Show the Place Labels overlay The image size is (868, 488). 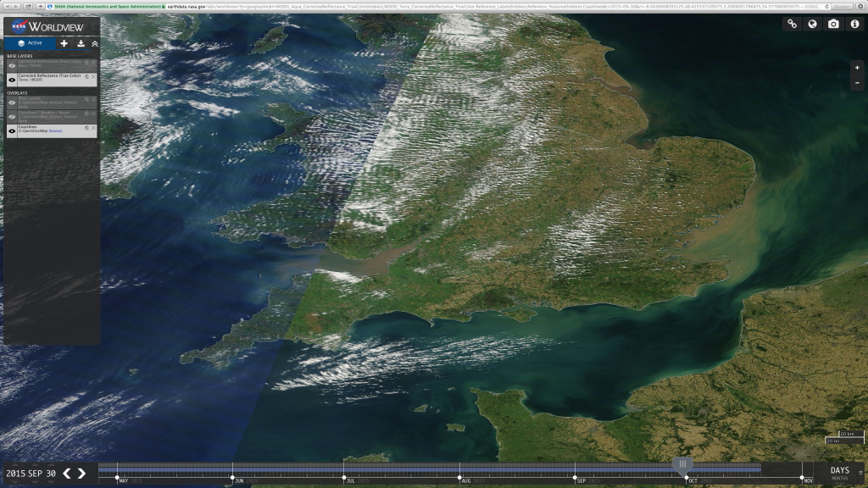coord(12,103)
